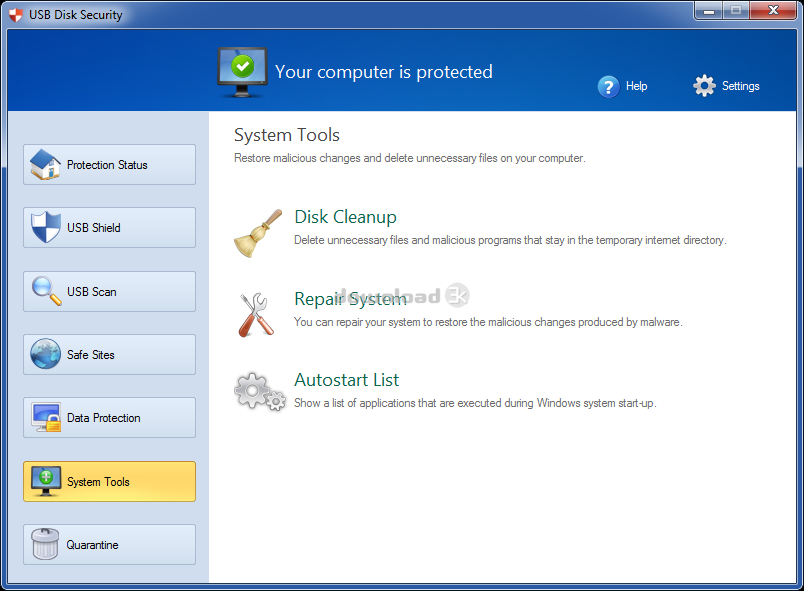Close the USB Disk Security window
This screenshot has width=804, height=591.
(x=773, y=10)
